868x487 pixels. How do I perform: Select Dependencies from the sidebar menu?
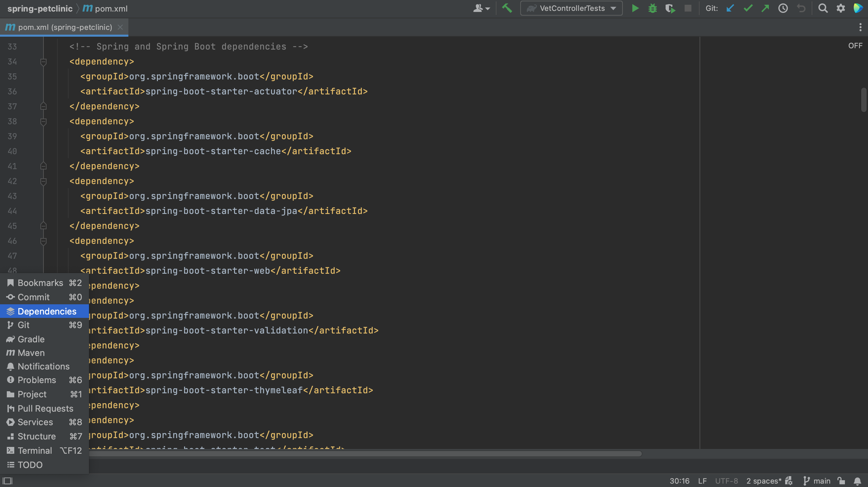47,311
